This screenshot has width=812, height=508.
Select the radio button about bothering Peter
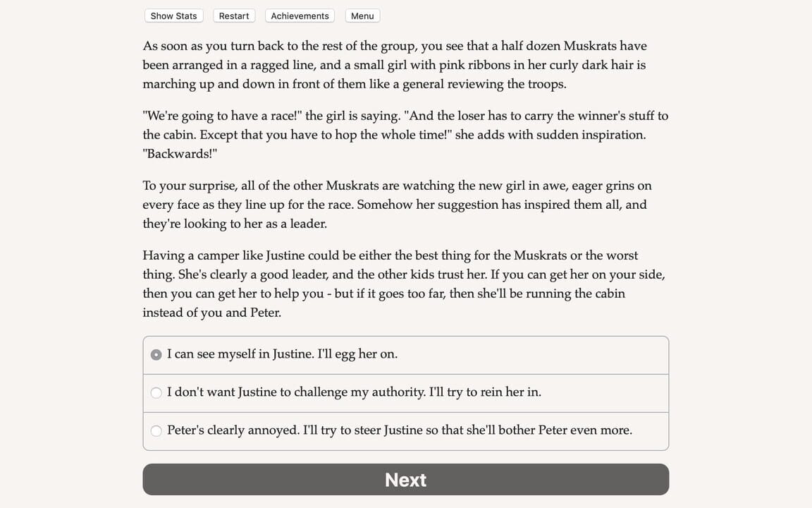[x=156, y=430]
